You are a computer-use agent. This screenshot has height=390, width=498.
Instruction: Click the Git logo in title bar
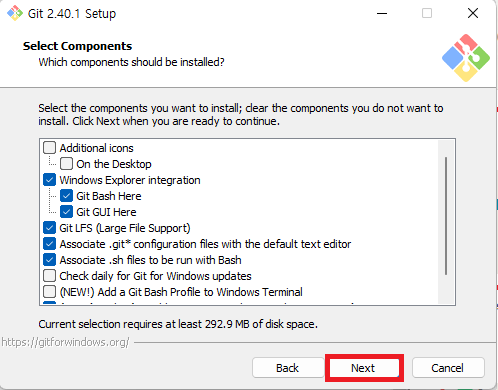[15, 13]
